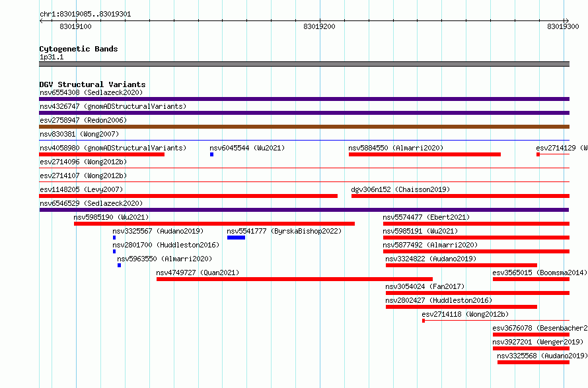
Task: Select the blue nsv2801700 (Huddleston2016) marker
Action: coord(114,251)
